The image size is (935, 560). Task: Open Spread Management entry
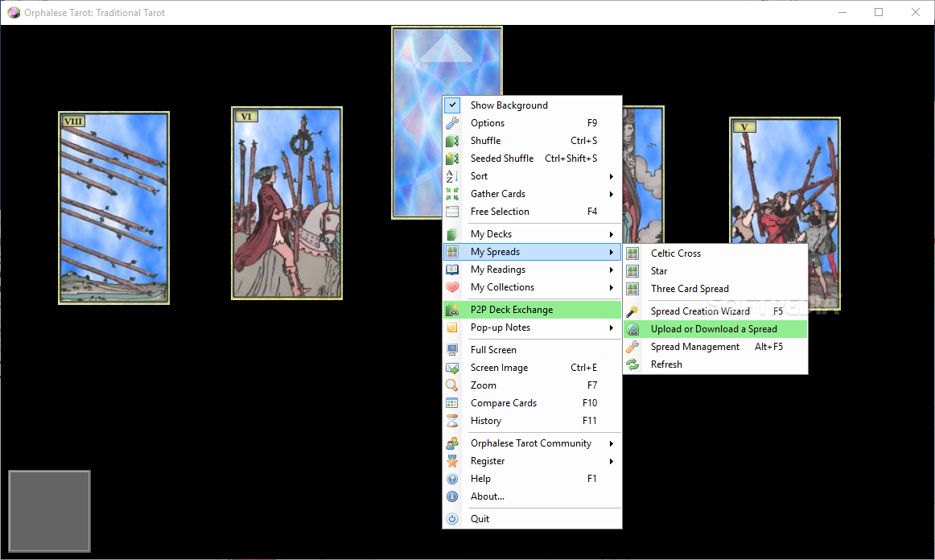[x=715, y=347]
